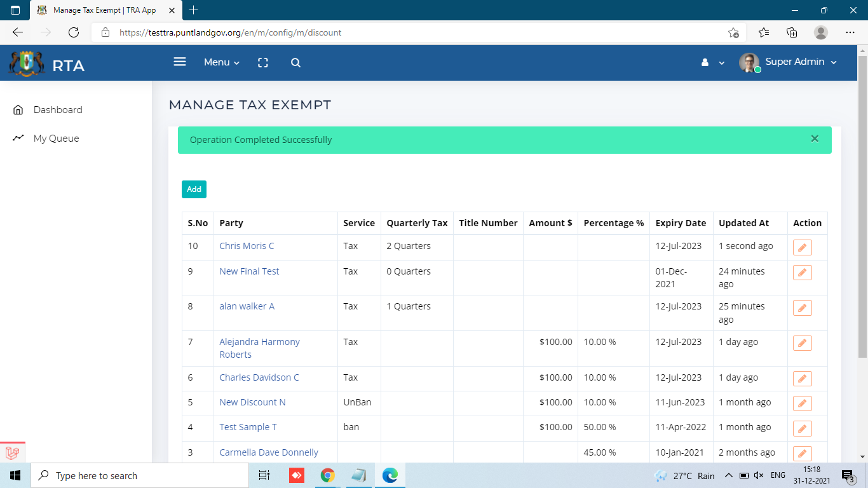
Task: Open the New Final Test party link
Action: 249,271
